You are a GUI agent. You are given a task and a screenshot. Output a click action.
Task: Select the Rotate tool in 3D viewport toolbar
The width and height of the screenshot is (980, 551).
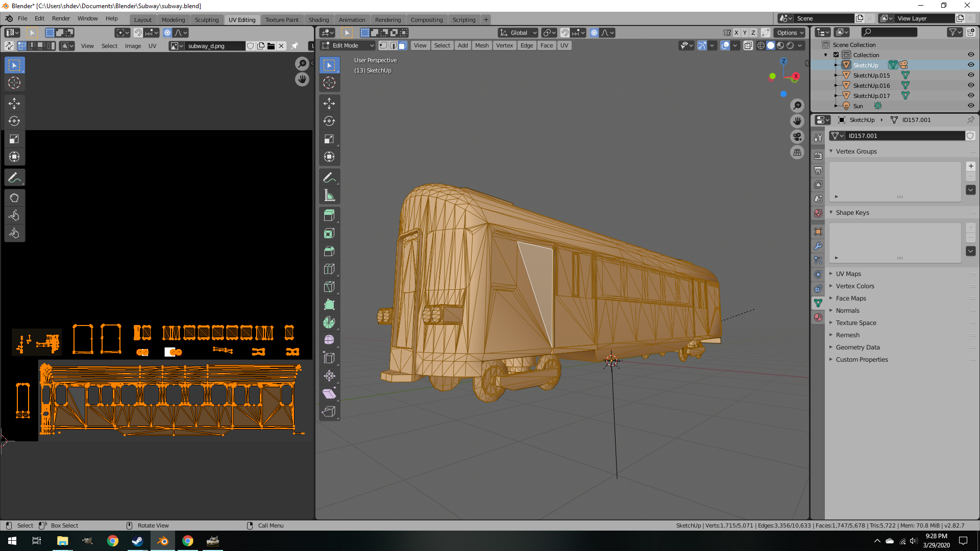(x=329, y=121)
